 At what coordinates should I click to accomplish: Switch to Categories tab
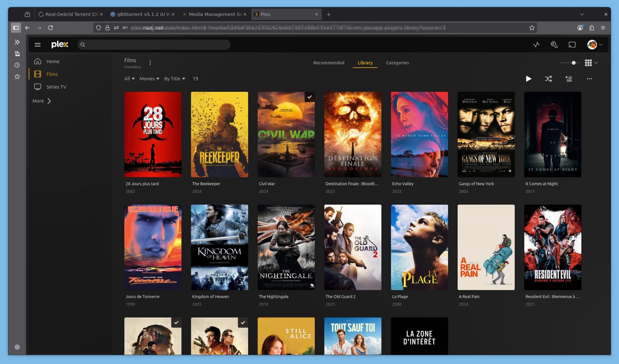coord(397,63)
